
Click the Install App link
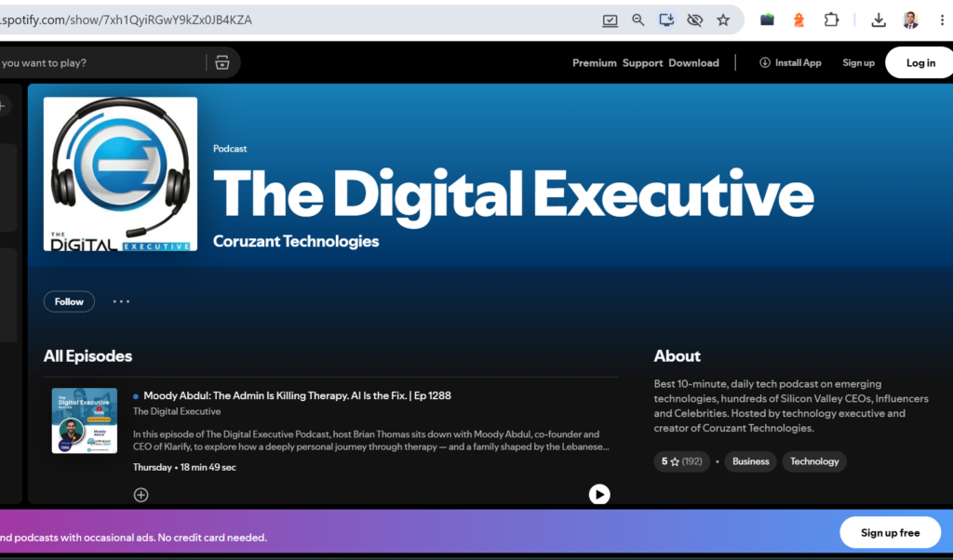[x=790, y=62]
